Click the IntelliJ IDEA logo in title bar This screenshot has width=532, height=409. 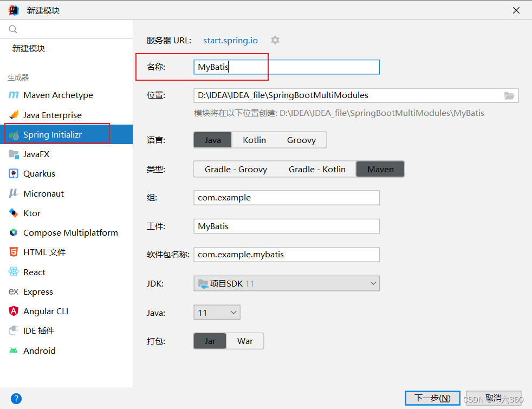coord(14,10)
